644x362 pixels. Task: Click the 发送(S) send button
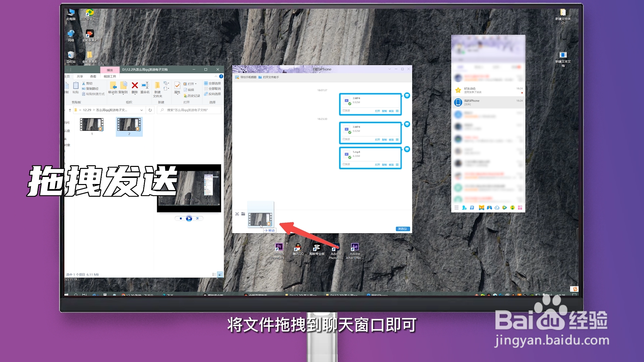point(402,229)
